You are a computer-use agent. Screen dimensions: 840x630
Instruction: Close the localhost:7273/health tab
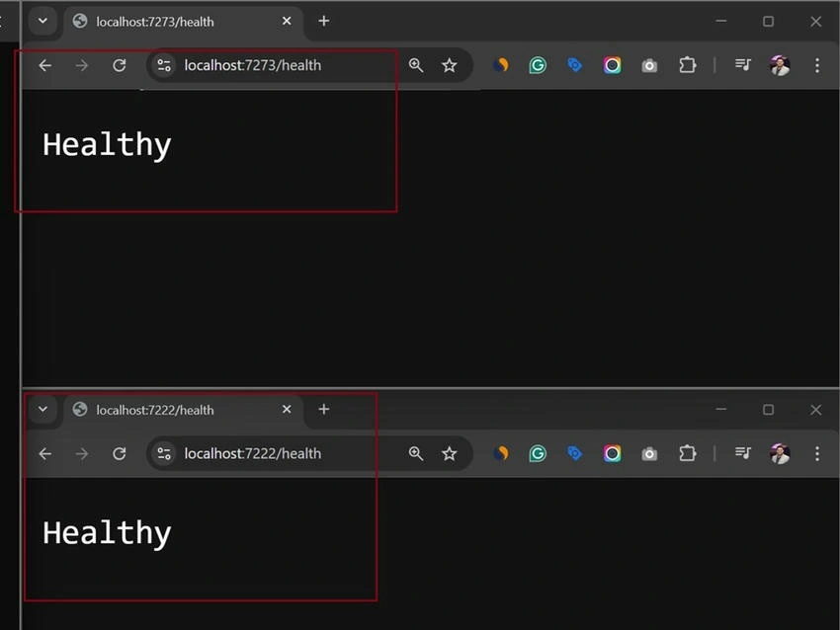(287, 21)
